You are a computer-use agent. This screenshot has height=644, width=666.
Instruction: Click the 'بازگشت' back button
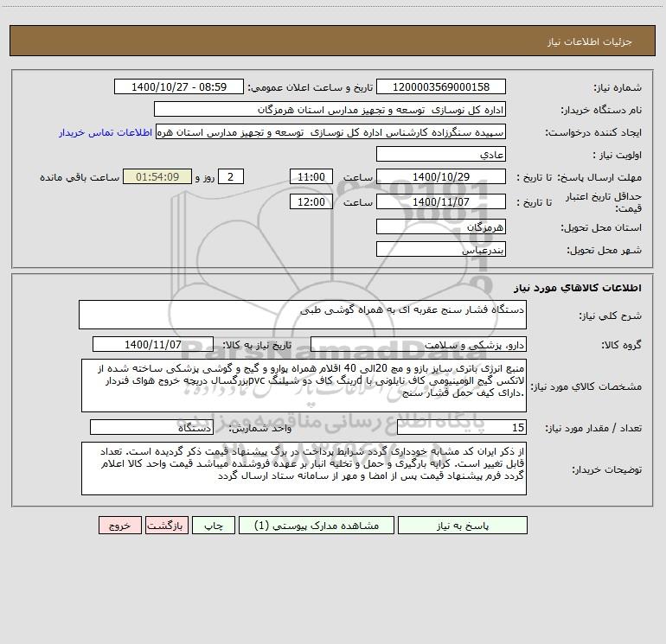[x=166, y=525]
